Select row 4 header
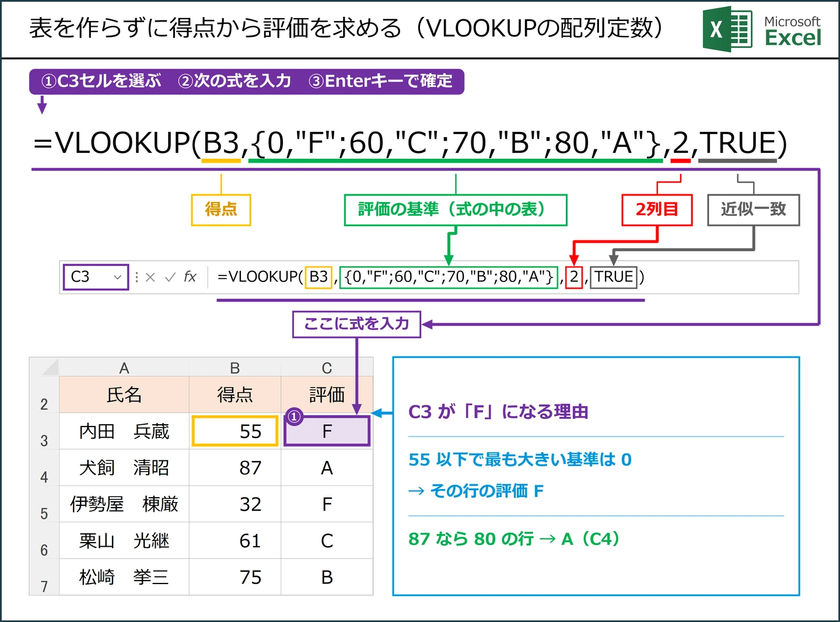Image resolution: width=840 pixels, height=622 pixels. click(44, 468)
